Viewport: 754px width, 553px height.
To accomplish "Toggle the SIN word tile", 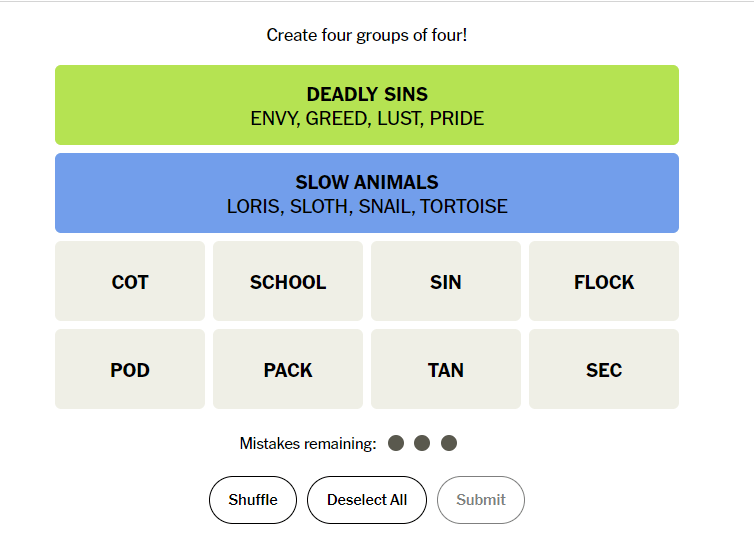I will point(446,282).
